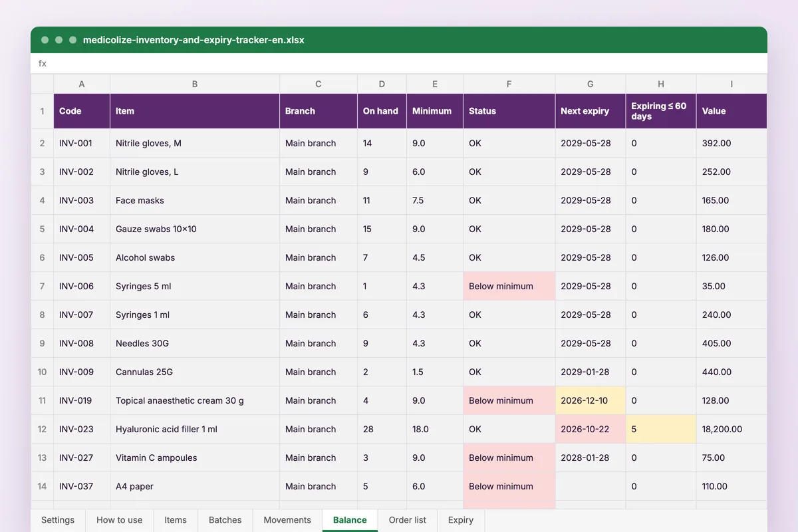Select the A4 paper cell
Image resolution: width=798 pixels, height=532 pixels.
pyautogui.click(x=195, y=486)
